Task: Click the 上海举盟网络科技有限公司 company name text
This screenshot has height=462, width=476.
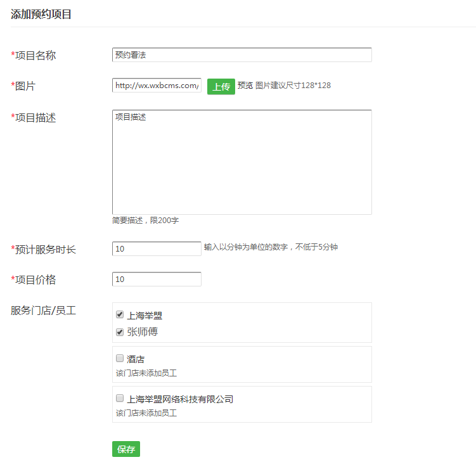Action: (x=180, y=399)
